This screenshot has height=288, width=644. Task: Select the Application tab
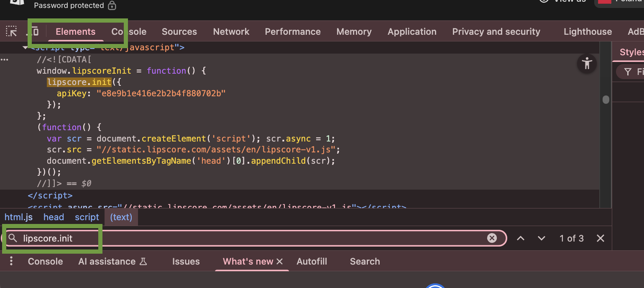(412, 32)
